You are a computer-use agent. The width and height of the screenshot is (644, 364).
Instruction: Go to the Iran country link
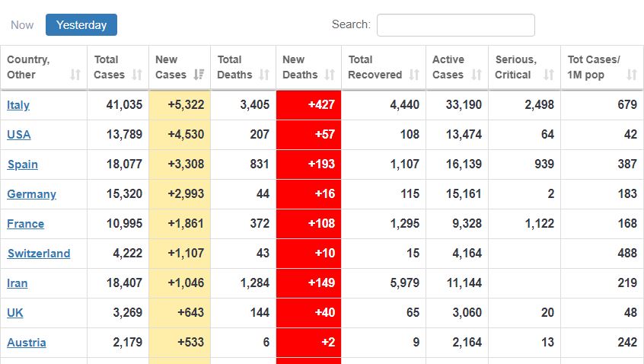tap(18, 283)
